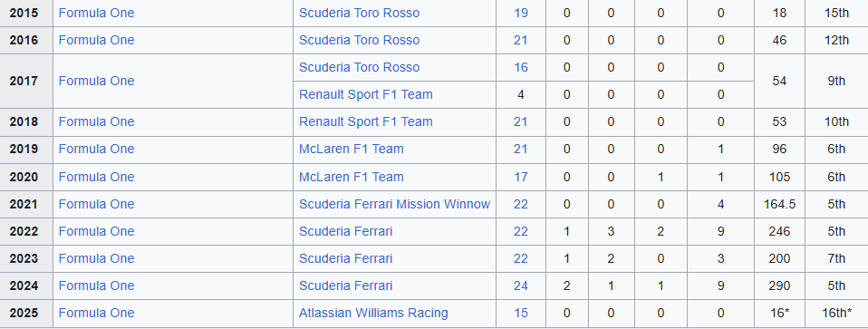Open Renault Sport F1 Team link in 2017 row
The height and width of the screenshot is (329, 868).
(365, 94)
